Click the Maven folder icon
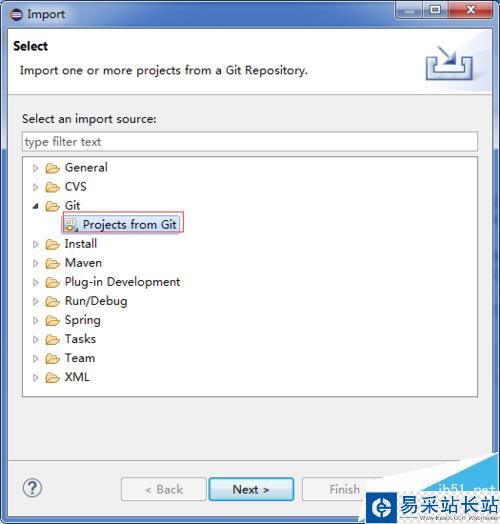This screenshot has height=524, width=500. pyautogui.click(x=52, y=263)
